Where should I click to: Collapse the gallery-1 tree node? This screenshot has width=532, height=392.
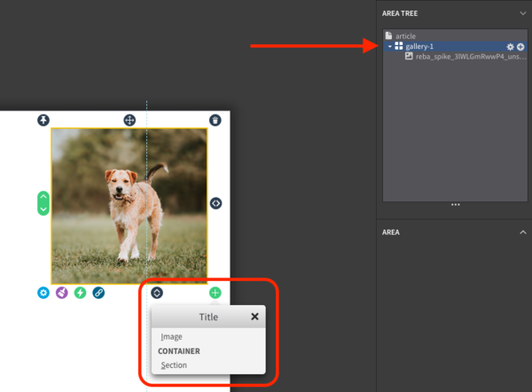pyautogui.click(x=390, y=46)
